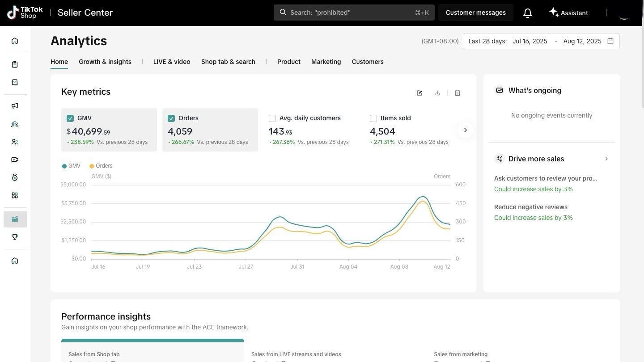Switch to the Growth & insights tab
Screen dimensions: 644x362
click(x=105, y=62)
